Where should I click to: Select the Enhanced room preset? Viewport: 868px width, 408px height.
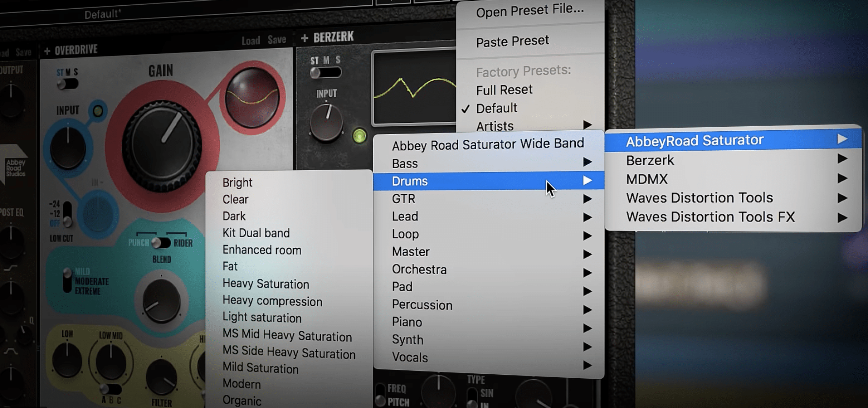point(289,250)
